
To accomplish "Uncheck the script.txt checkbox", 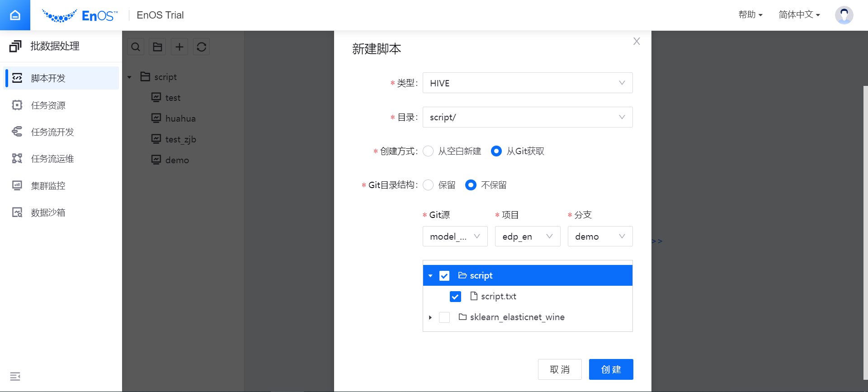I will point(455,297).
